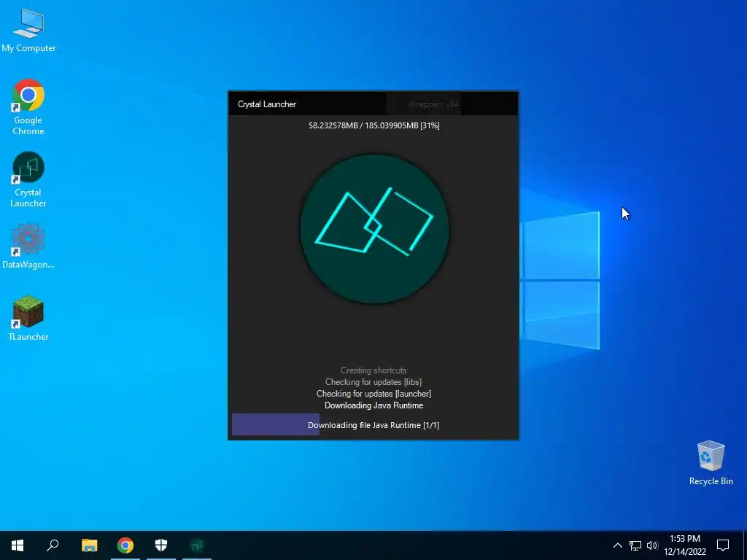Click 'Checking for updates [libs]' line

[373, 382]
